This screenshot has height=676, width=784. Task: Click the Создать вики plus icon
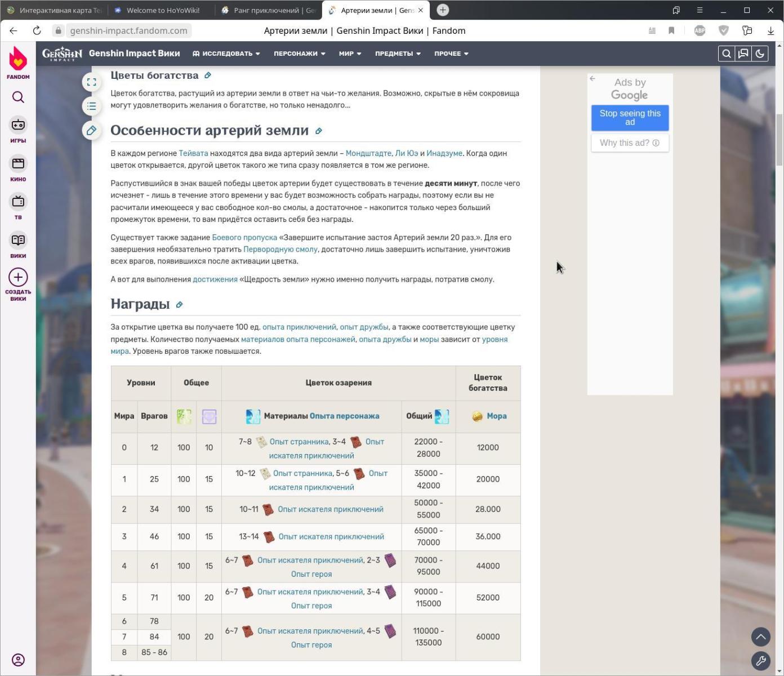tap(18, 277)
